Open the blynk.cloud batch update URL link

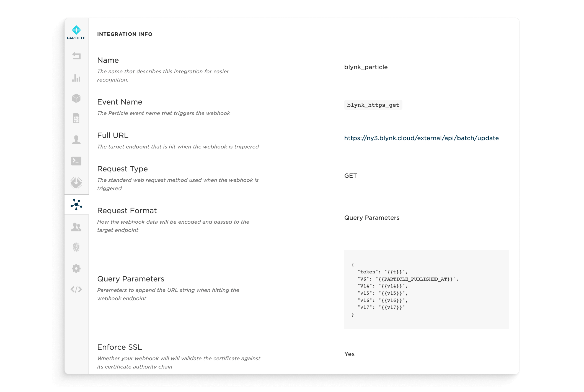pyautogui.click(x=421, y=138)
